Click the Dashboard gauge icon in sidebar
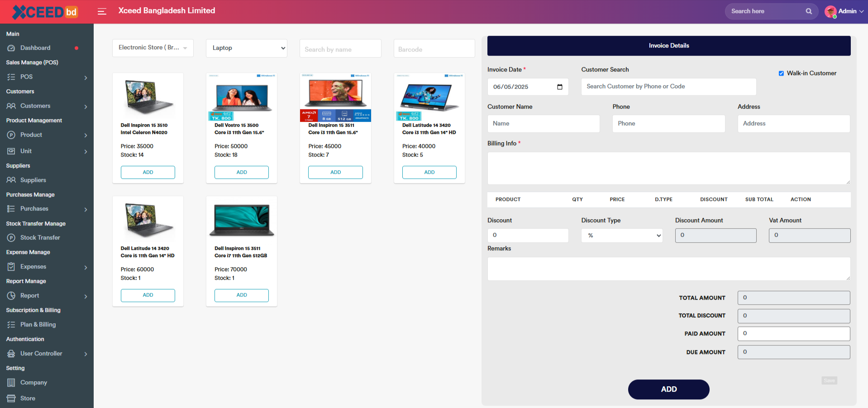The height and width of the screenshot is (408, 868). (x=11, y=48)
